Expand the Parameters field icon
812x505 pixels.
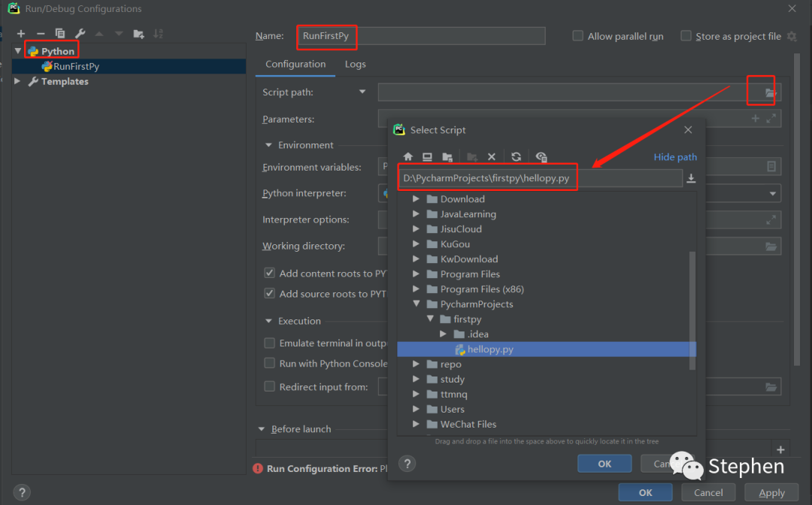click(x=771, y=119)
